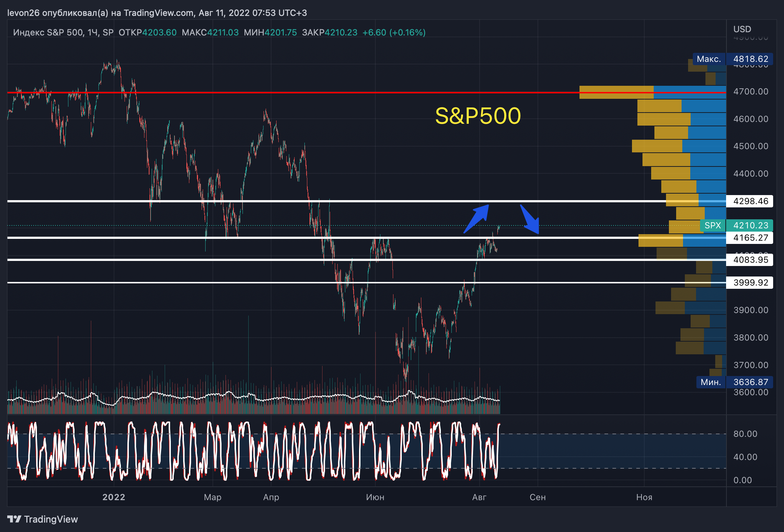Click the МАКС 4211.03 high value
This screenshot has width=784, height=532.
pos(210,33)
